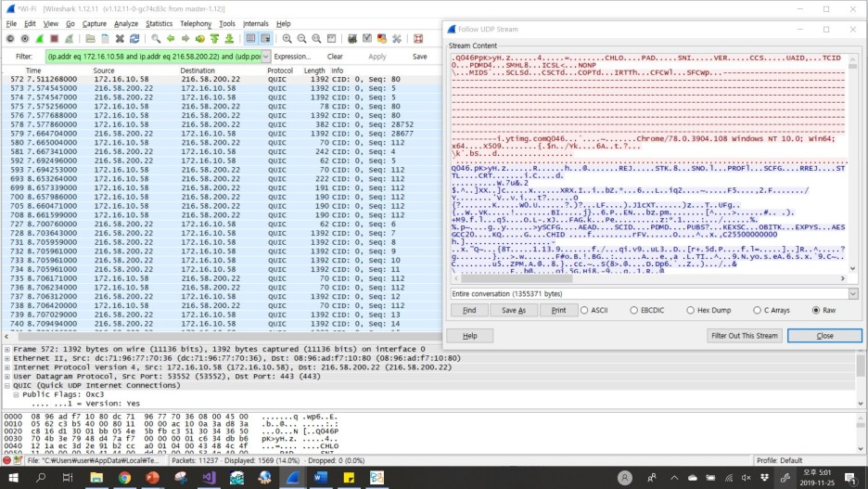
Task: Open the File menu
Action: (11, 24)
